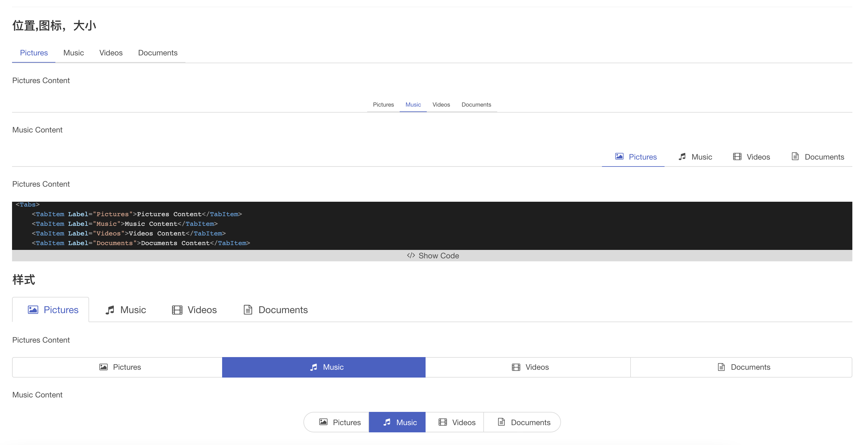Screen dimensions: 868x445
Task: Click music note icon in card-style Music tab
Action: [x=110, y=310]
